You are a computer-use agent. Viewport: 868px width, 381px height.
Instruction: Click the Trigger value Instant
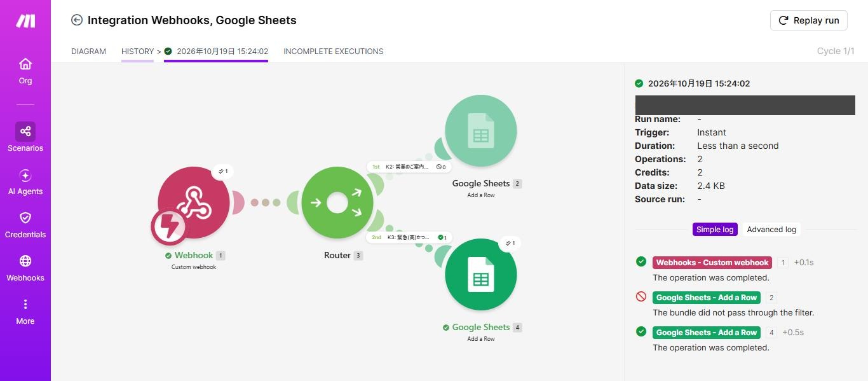(x=712, y=132)
